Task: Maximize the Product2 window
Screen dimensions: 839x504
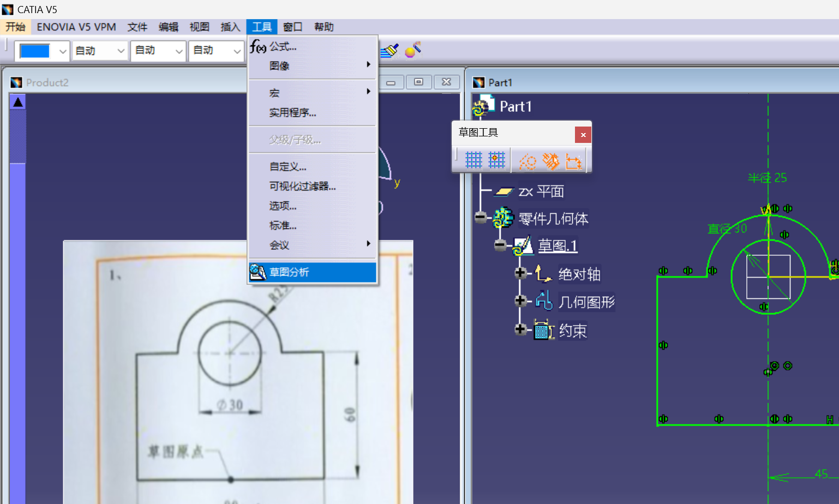Action: 418,82
